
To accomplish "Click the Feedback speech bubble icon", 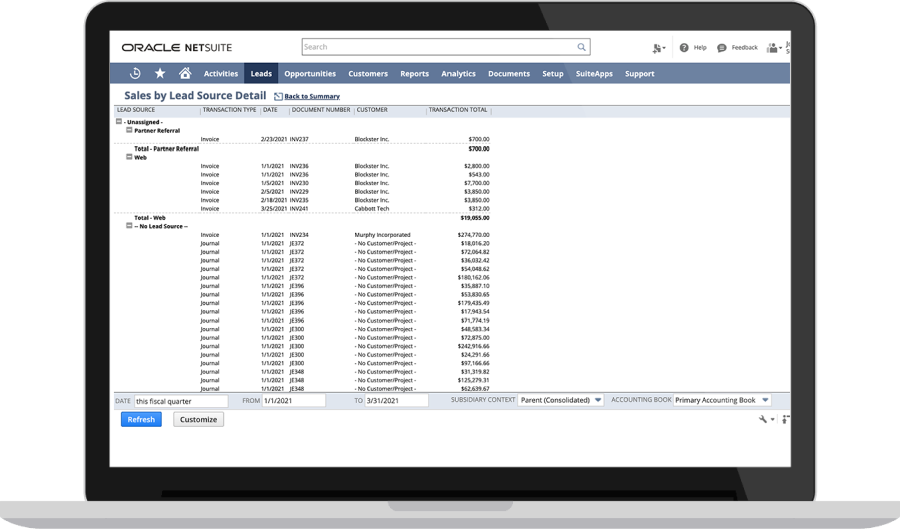I will point(721,48).
